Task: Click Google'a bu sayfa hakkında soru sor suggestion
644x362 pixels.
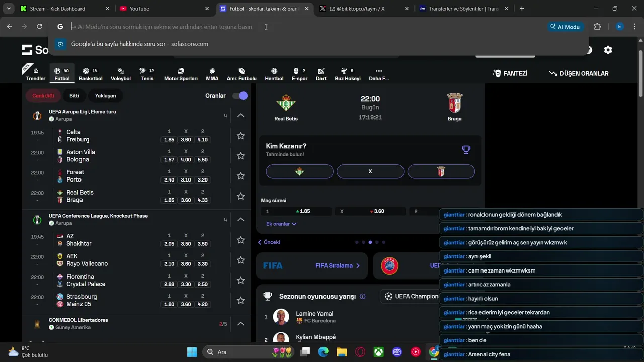Action: [318, 44]
